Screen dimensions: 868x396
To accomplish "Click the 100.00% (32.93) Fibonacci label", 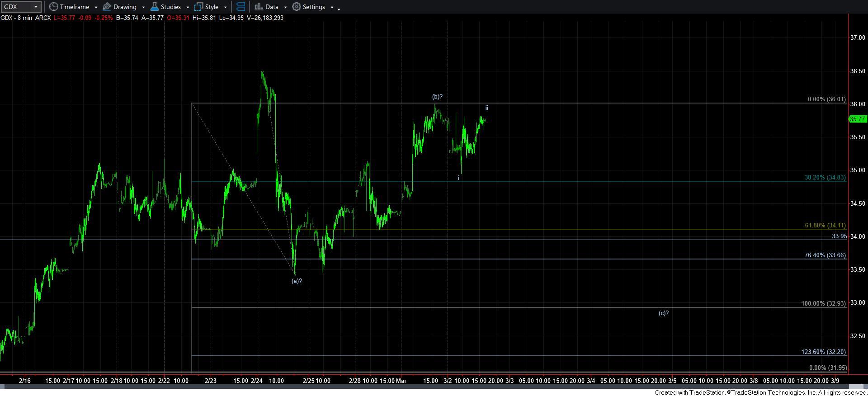I will 823,303.
